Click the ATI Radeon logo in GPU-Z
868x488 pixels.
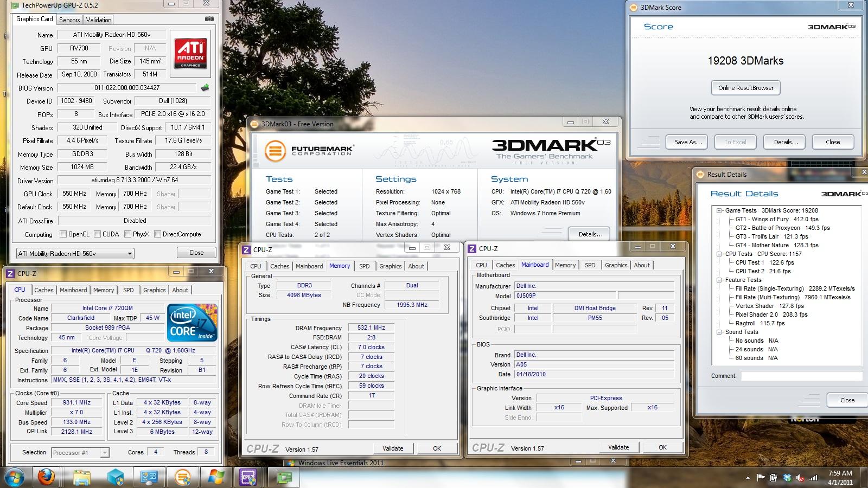[x=190, y=53]
